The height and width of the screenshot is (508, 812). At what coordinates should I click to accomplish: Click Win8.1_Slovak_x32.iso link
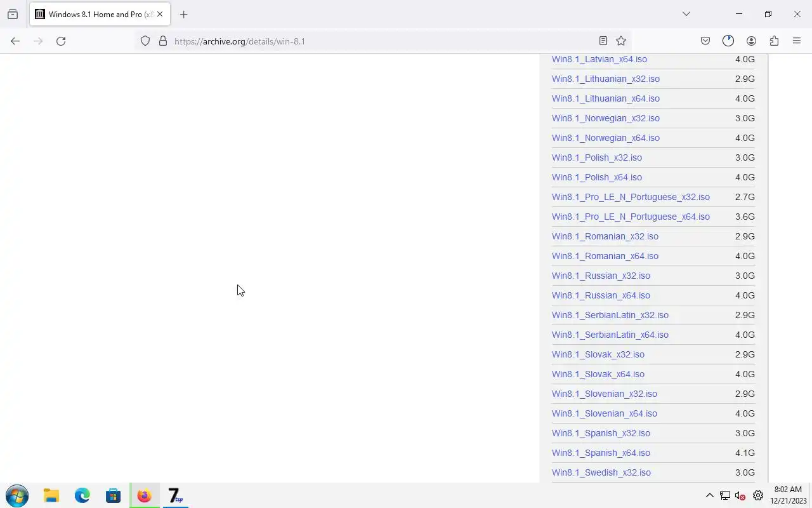tap(598, 354)
